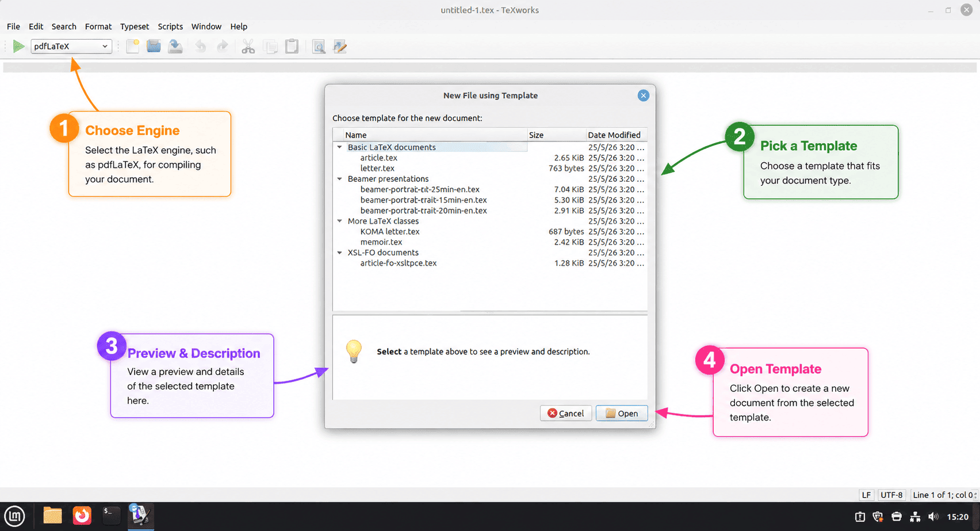Image resolution: width=980 pixels, height=531 pixels.
Task: Click the Cancel button
Action: coord(566,413)
